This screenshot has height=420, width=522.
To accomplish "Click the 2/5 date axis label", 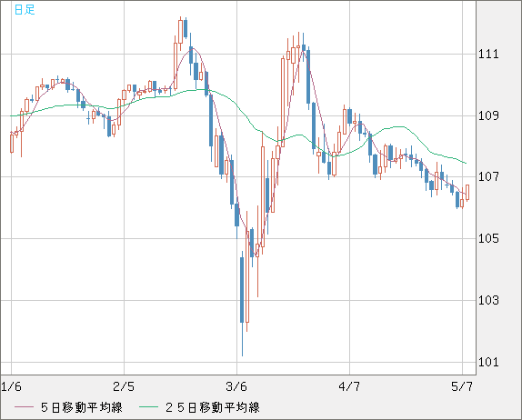I will click(124, 386).
